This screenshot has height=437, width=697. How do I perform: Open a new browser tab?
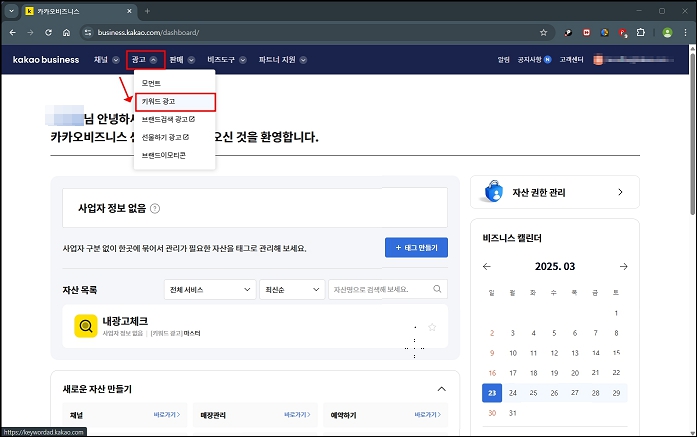click(x=147, y=11)
